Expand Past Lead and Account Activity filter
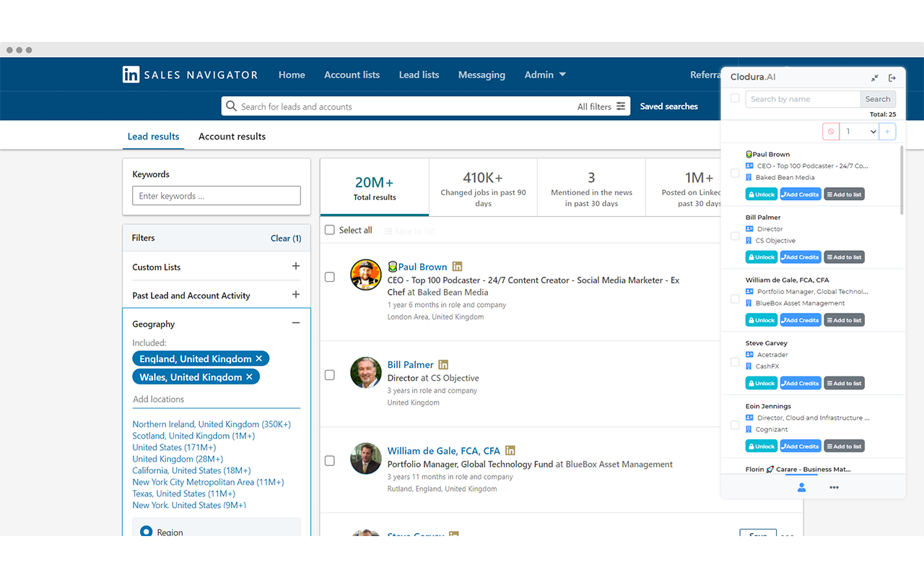Image resolution: width=924 pixels, height=578 pixels. (295, 295)
